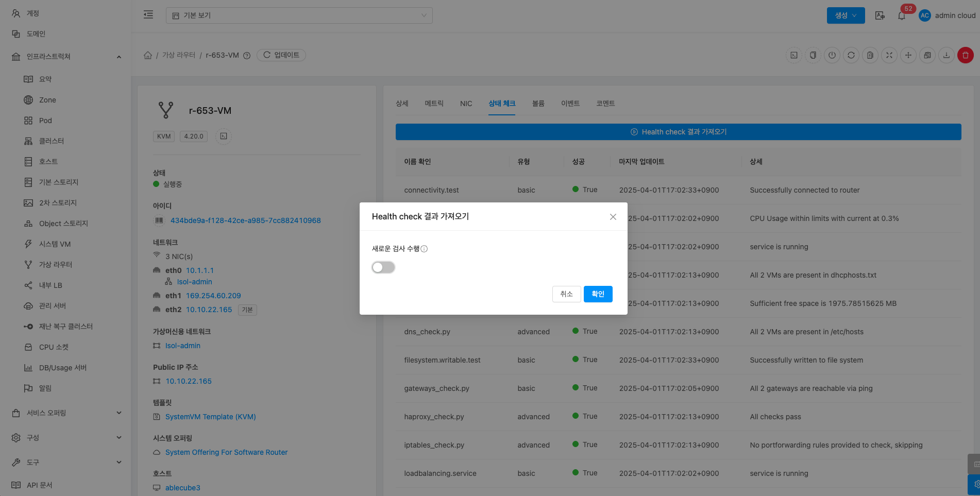Open console via terminal icon in top toolbar
The height and width of the screenshot is (496, 980).
tap(794, 55)
